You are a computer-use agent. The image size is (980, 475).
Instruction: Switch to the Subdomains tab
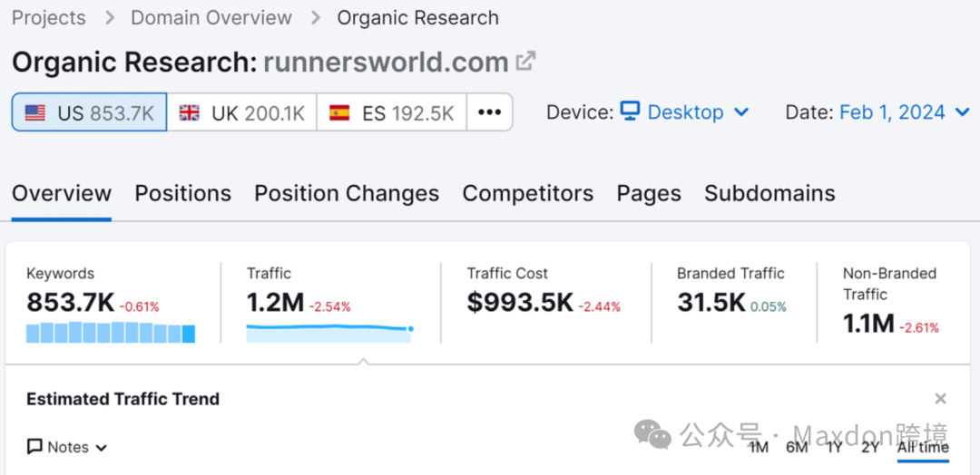(x=770, y=193)
